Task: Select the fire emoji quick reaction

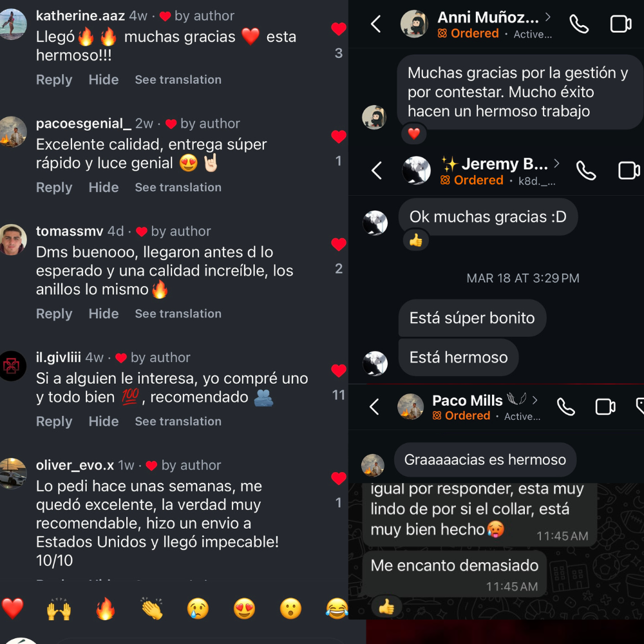Action: pyautogui.click(x=106, y=609)
